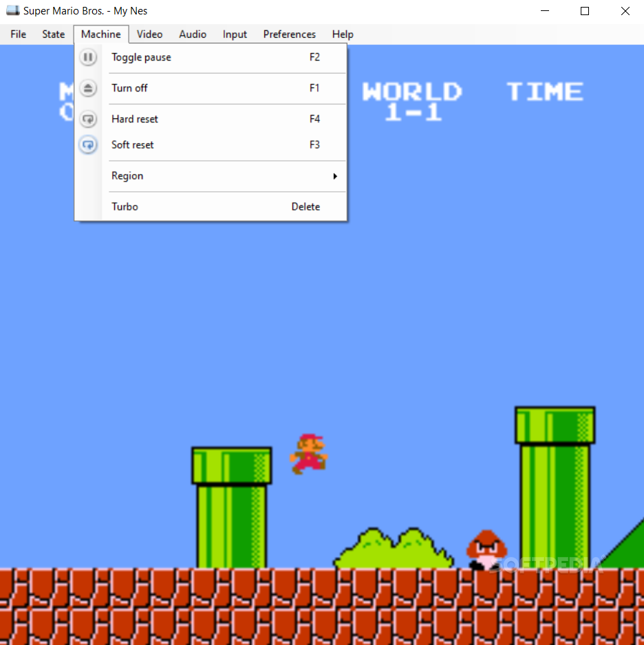Click the eject icon beside Turn off
The height and width of the screenshot is (645, 644).
(x=88, y=88)
